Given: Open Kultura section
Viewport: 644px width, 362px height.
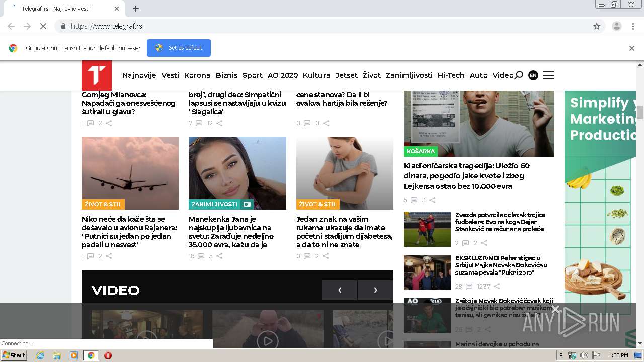Looking at the screenshot, I should 316,75.
